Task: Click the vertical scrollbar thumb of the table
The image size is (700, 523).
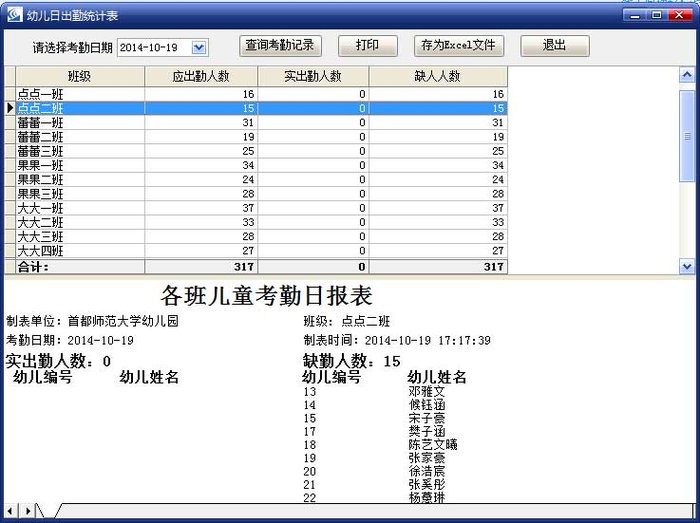Action: [687, 136]
